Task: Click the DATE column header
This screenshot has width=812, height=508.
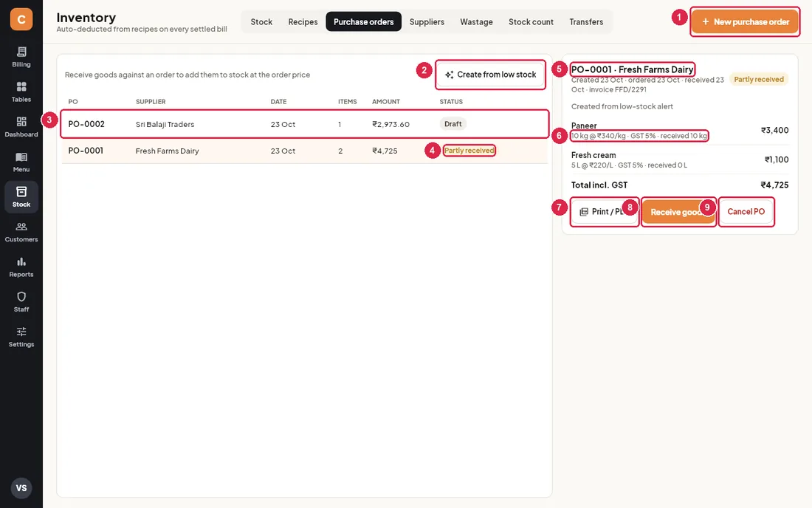Action: click(278, 101)
